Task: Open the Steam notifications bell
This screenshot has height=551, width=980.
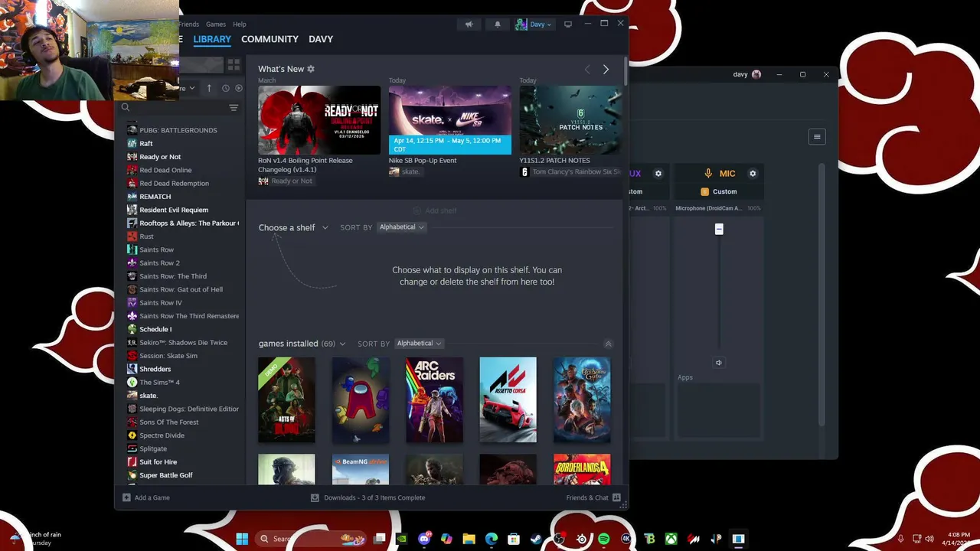Action: coord(498,24)
